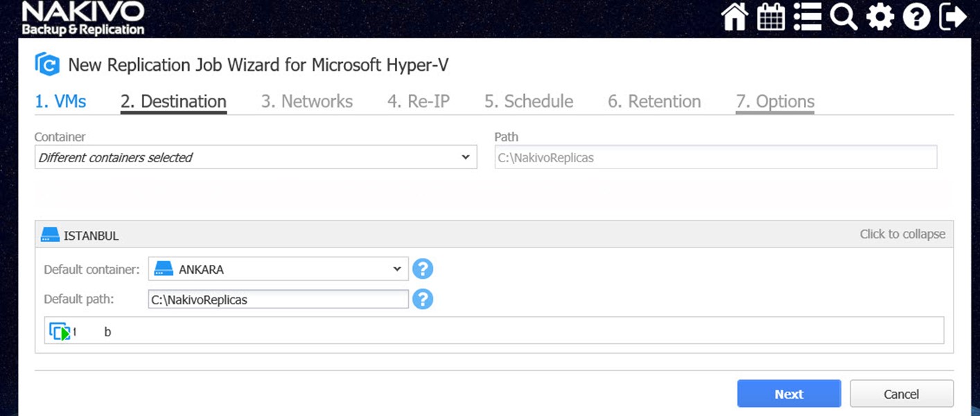This screenshot has height=416, width=980.
Task: Open the 4. Re-IP step
Action: [419, 101]
